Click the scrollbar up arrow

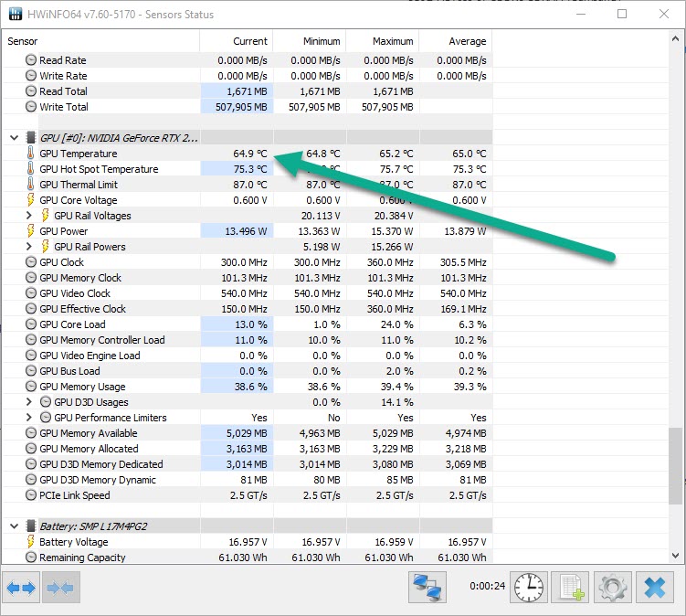675,38
